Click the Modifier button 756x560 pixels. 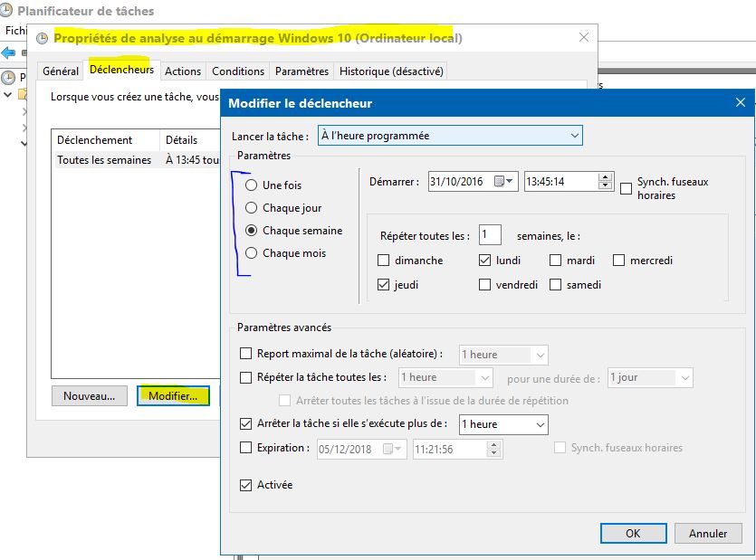click(173, 395)
